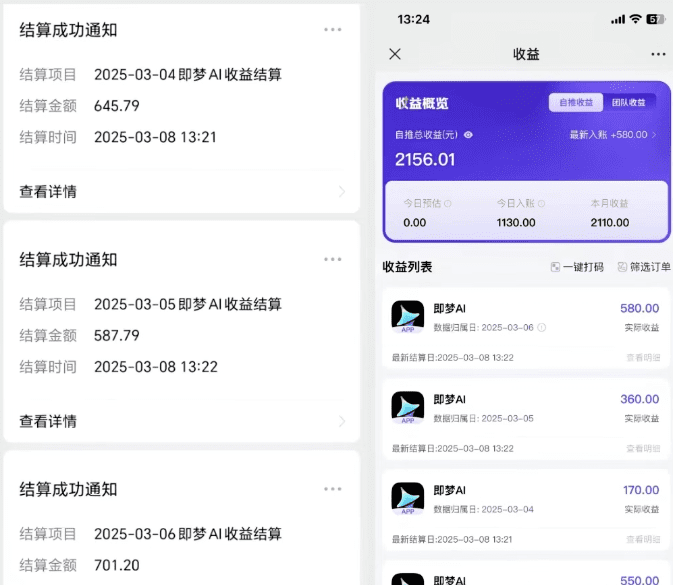The image size is (673, 585).
Task: Click the 本月收益 value 2110.00
Action: coord(609,223)
